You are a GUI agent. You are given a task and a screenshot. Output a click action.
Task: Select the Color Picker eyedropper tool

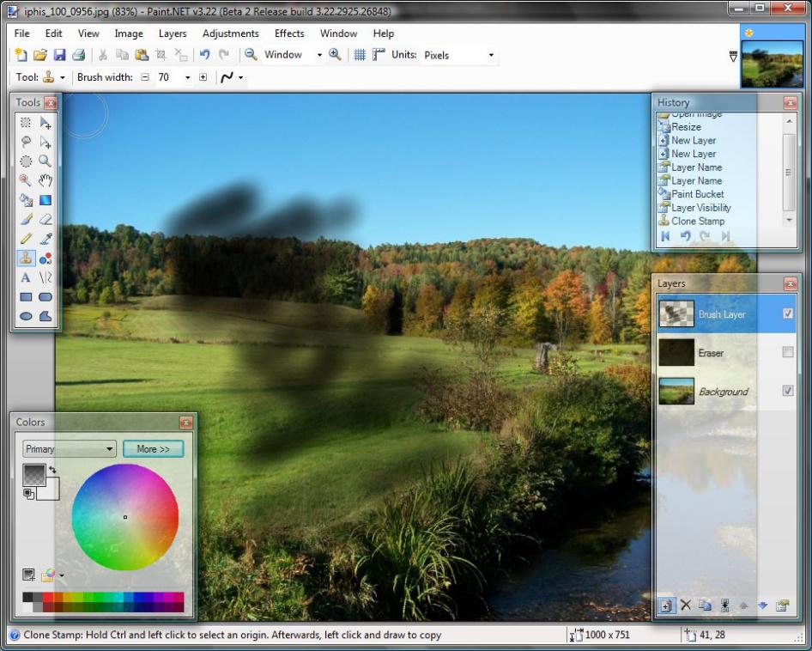[45, 239]
